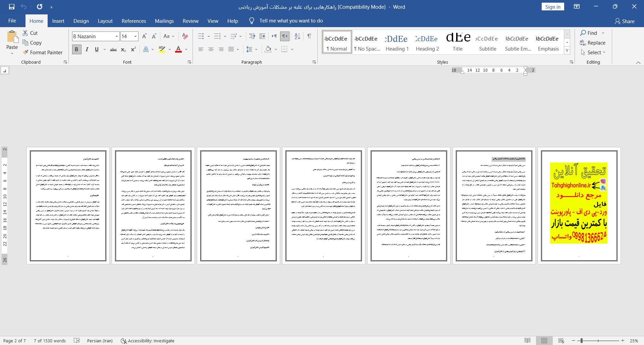Expand Change Case options
Screen dimensions: 644x345
point(173,36)
